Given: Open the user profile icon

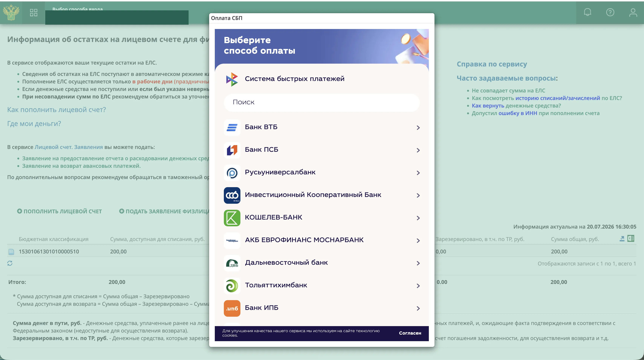Looking at the screenshot, I should (633, 12).
